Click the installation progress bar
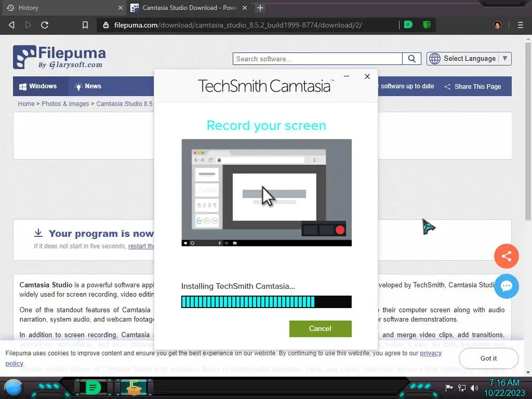The height and width of the screenshot is (399, 532). pyautogui.click(x=267, y=302)
